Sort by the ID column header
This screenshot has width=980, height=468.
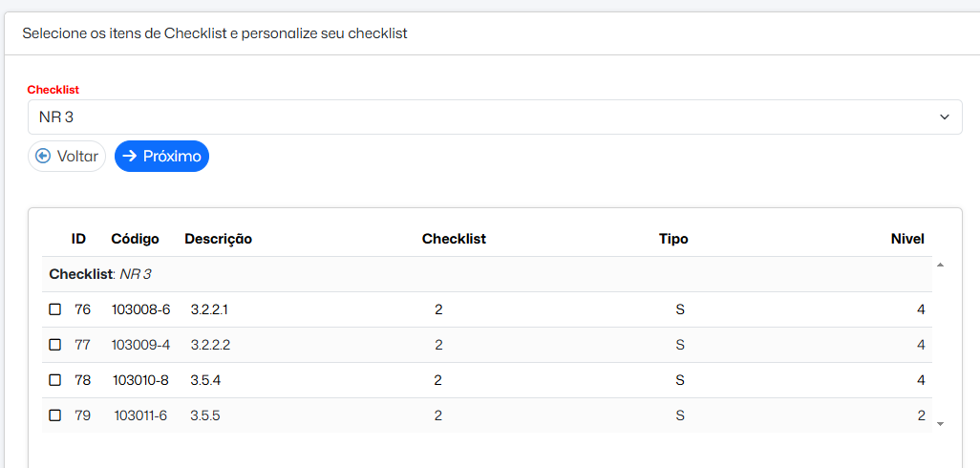pos(78,239)
